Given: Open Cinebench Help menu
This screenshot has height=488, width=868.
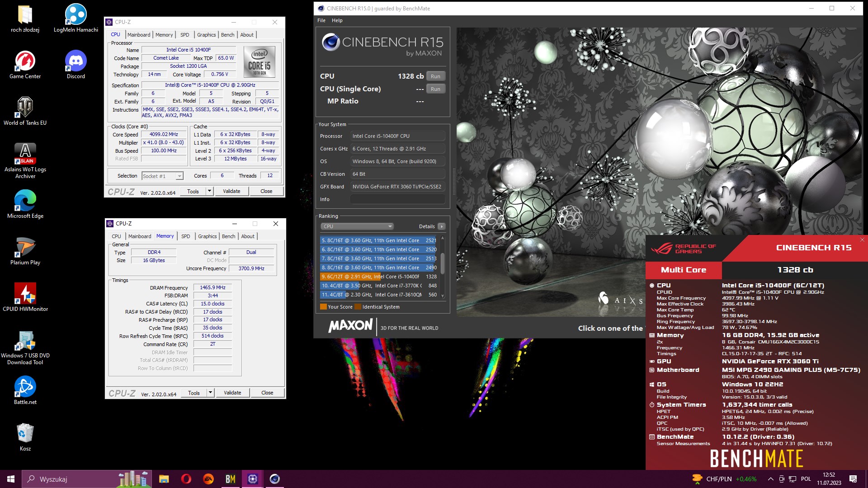Looking at the screenshot, I should coord(337,20).
